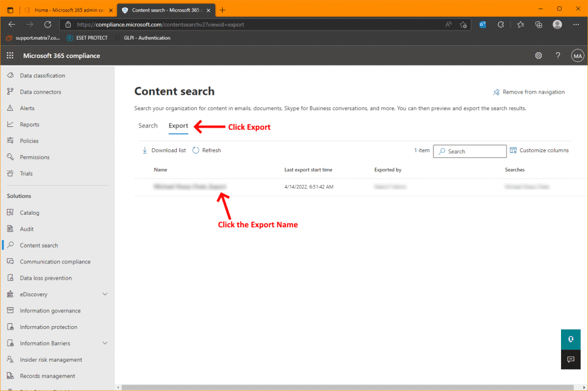Open Trials in sidebar
This screenshot has height=391, width=588.
(x=26, y=173)
